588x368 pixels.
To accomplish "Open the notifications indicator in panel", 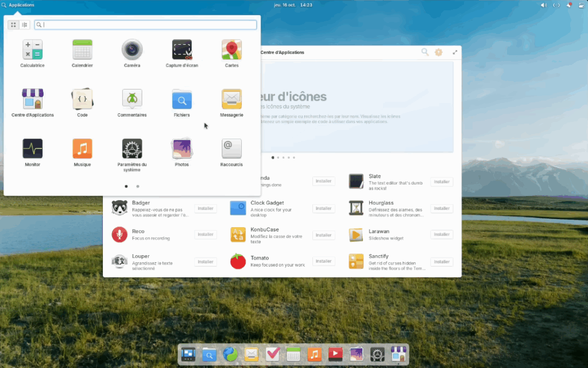I will [569, 5].
